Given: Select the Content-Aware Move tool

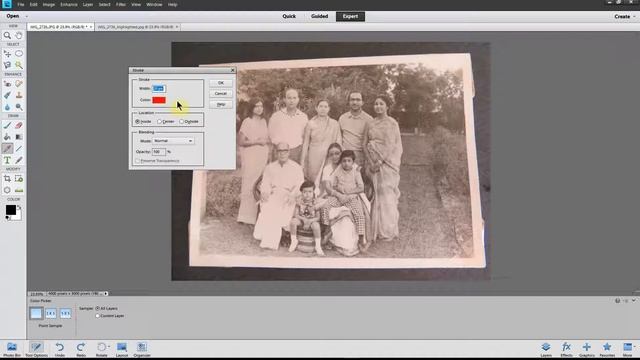Looking at the screenshot, I should [7, 190].
